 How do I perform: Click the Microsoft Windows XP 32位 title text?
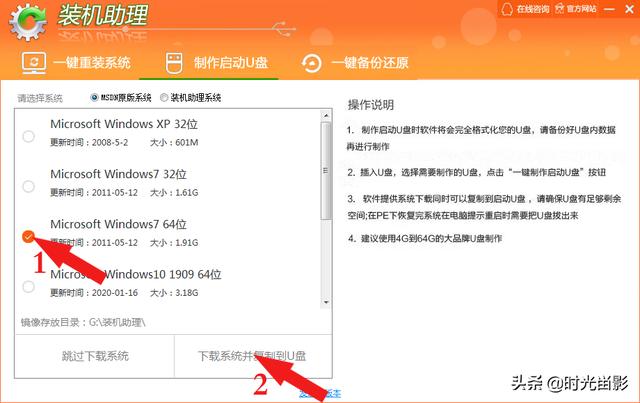(124, 124)
